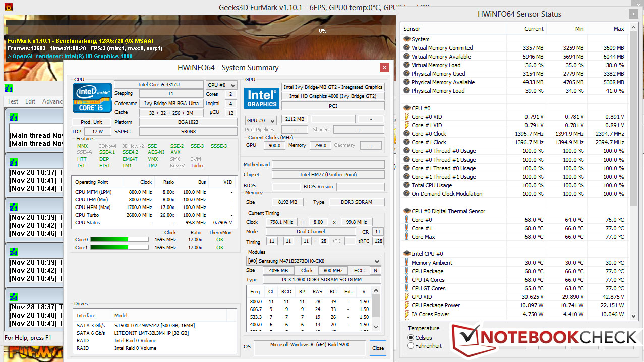Image resolution: width=644 pixels, height=362 pixels.
Task: Click the Core #0 VID lightning icon
Action: tap(407, 117)
